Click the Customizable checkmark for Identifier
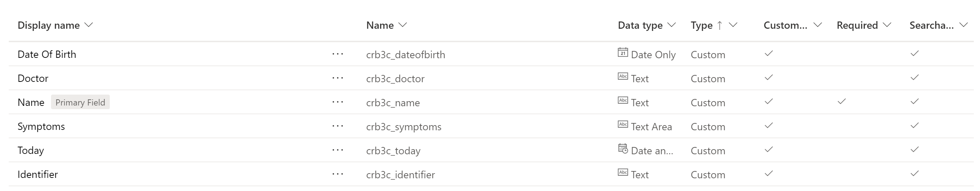The image size is (980, 191). 768,174
